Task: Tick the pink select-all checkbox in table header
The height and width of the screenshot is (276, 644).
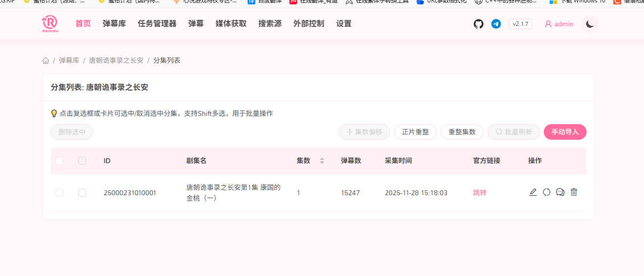Action: tap(59, 161)
